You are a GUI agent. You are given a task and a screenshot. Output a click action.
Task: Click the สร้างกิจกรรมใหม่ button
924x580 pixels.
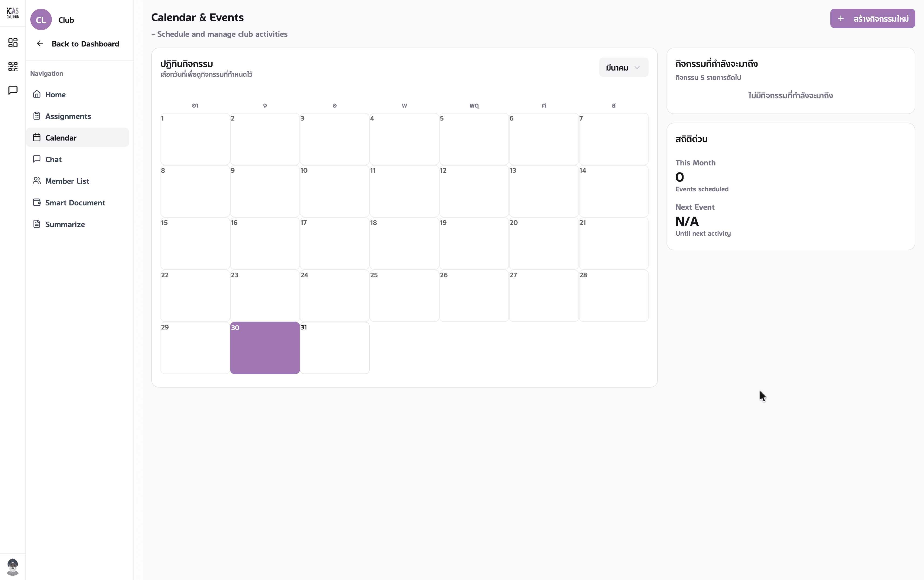tap(872, 18)
